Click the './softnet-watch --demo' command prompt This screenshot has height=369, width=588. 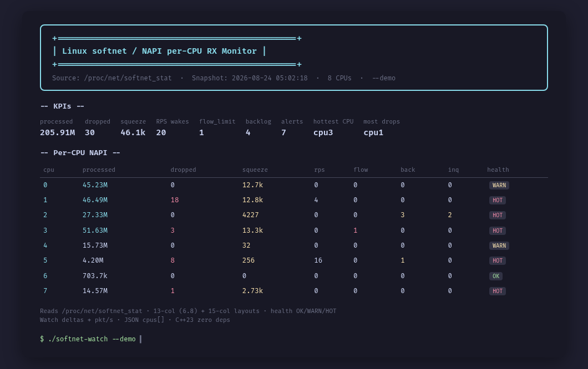coord(92,339)
